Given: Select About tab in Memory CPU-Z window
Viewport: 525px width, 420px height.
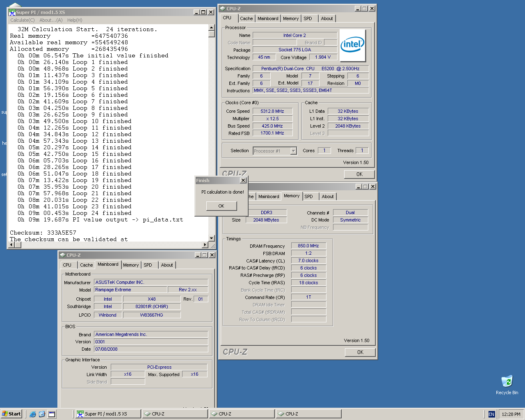Looking at the screenshot, I should point(328,196).
